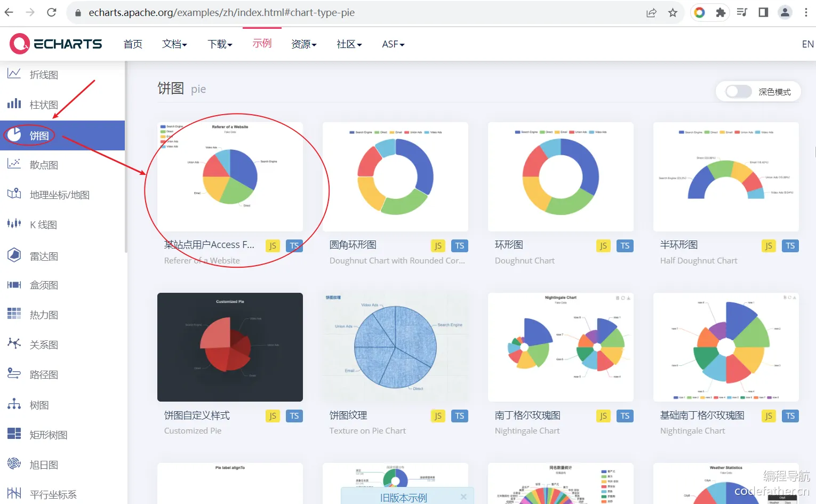Close the 旧版本示例 banner

(x=463, y=497)
